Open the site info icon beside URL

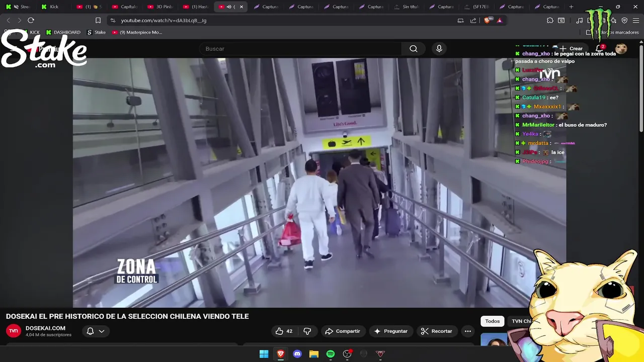[113, 20]
